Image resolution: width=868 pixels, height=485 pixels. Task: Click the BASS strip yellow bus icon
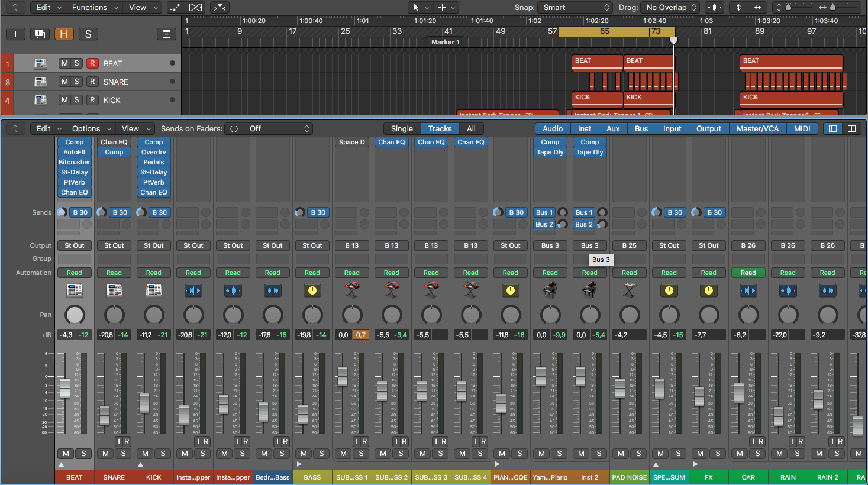[312, 290]
